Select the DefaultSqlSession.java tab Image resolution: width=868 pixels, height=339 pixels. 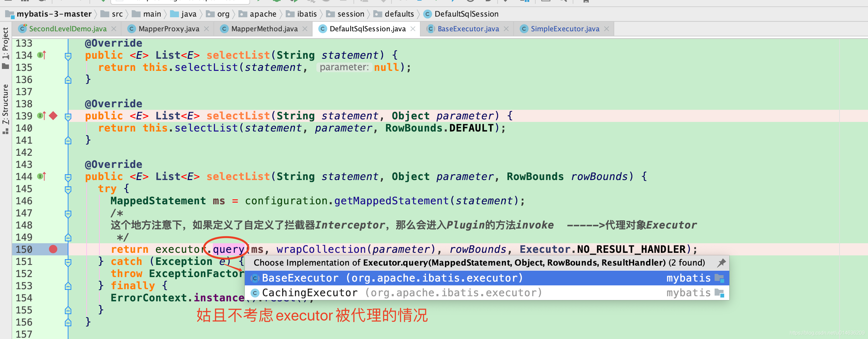pos(367,29)
